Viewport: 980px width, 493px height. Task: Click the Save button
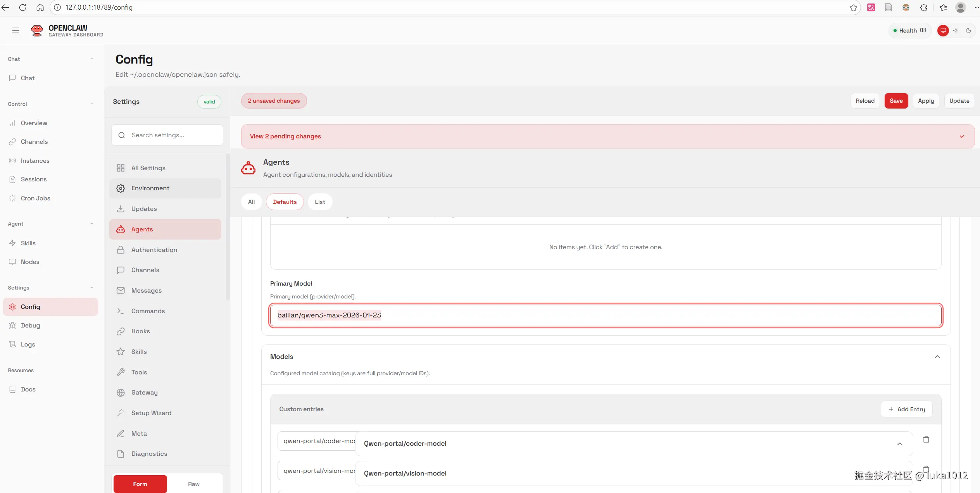tap(896, 101)
